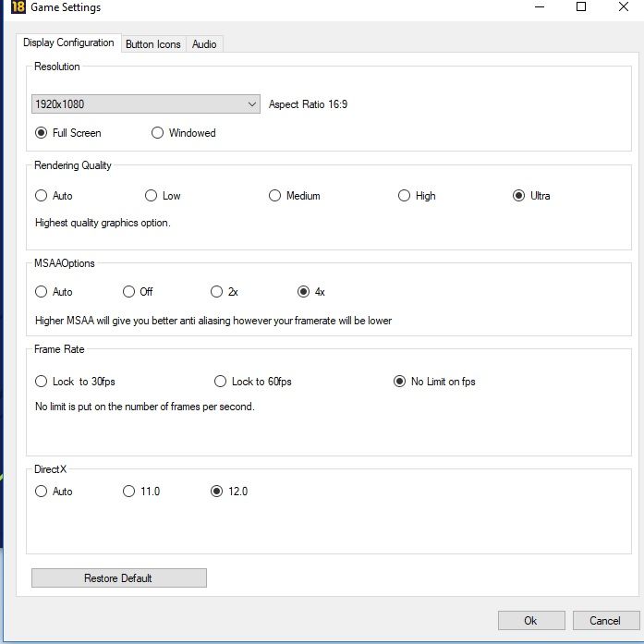Image resolution: width=644 pixels, height=644 pixels.
Task: Click the Game Settings app icon in title bar
Action: (x=18, y=7)
